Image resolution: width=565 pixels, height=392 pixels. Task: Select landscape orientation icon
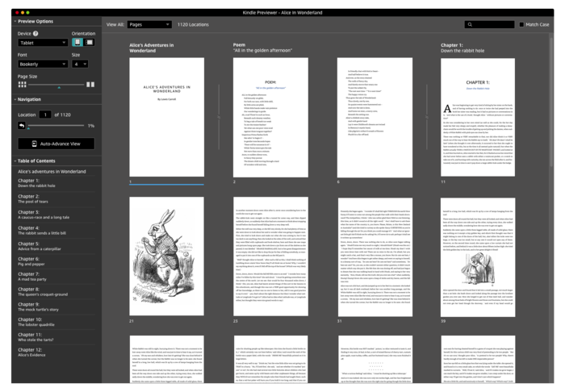(90, 42)
